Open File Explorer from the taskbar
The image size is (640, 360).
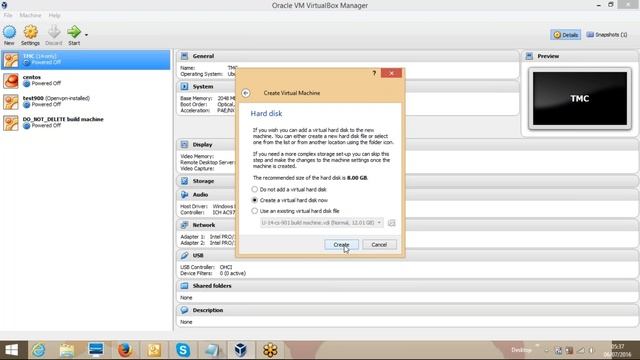point(67,350)
